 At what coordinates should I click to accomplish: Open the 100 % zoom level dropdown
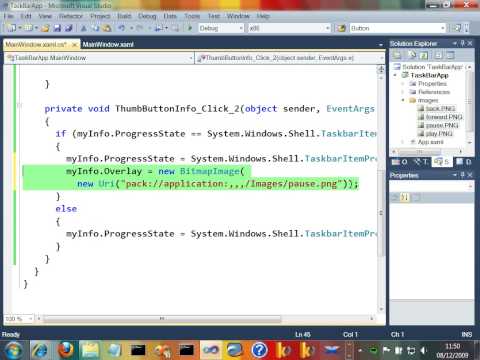click(x=30, y=319)
